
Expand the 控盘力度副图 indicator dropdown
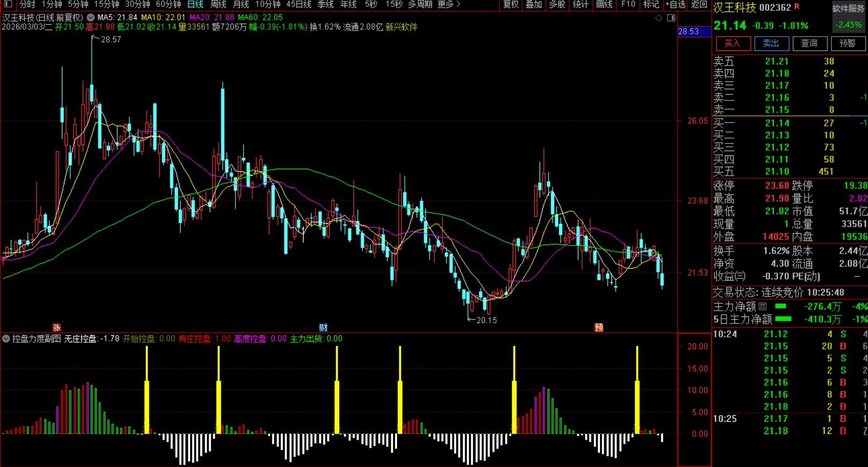pos(6,339)
